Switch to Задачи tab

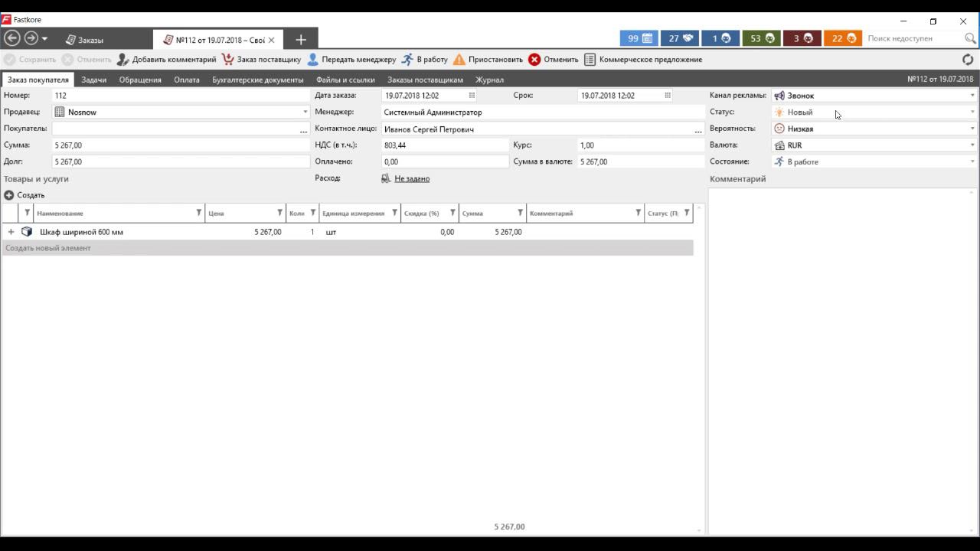(94, 80)
